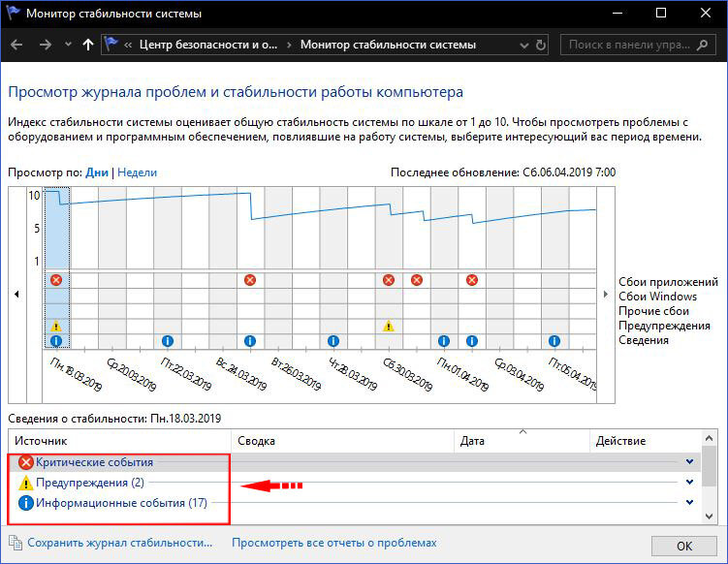Click the info icon on 24.03.2019 column
The width and height of the screenshot is (728, 564).
click(250, 341)
